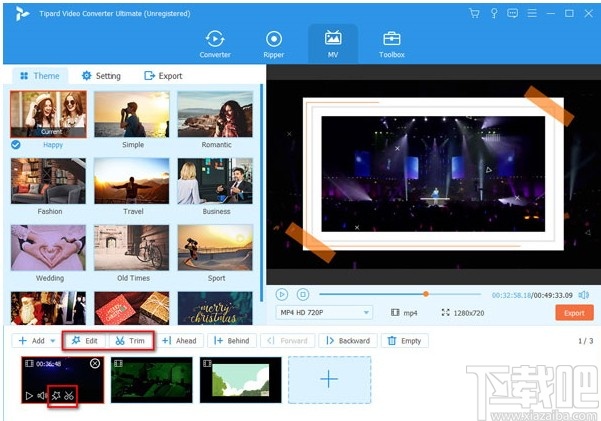Click the Add button

(x=31, y=340)
